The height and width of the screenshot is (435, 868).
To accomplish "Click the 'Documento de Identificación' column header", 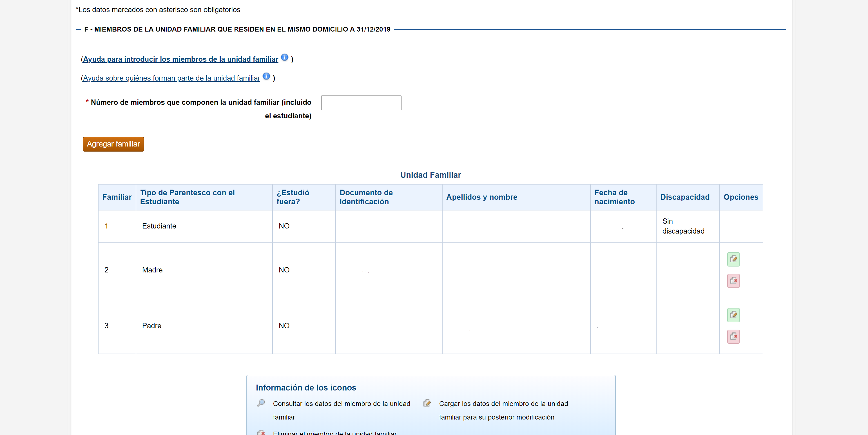I will coord(389,197).
